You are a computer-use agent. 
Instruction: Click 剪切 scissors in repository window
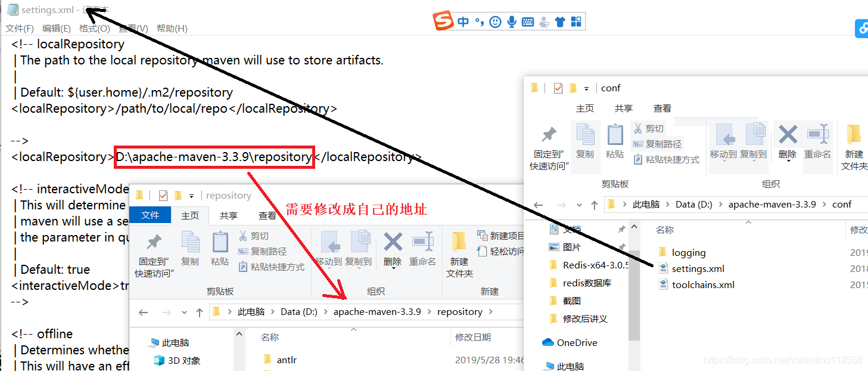(253, 236)
